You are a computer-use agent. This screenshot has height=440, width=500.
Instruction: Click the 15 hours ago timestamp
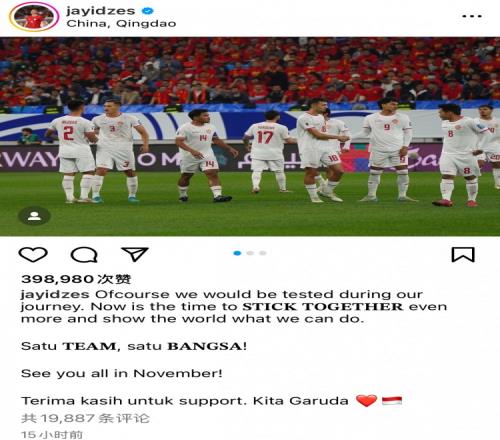(x=52, y=435)
